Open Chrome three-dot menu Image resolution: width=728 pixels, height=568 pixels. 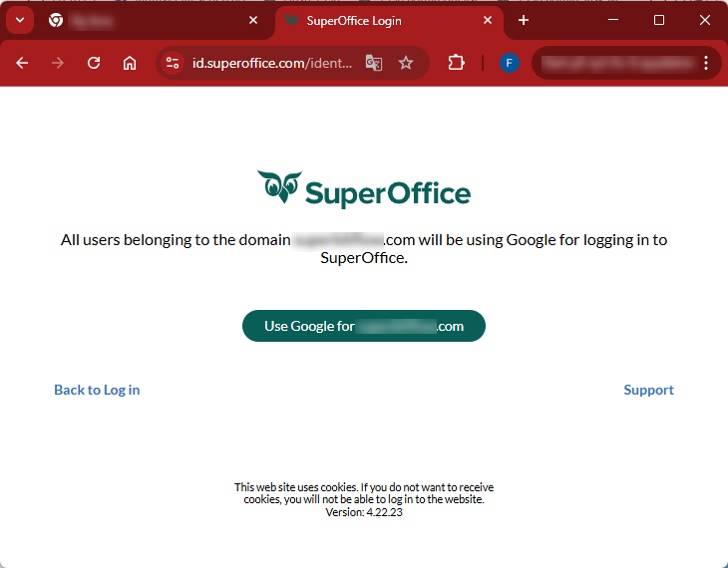706,63
